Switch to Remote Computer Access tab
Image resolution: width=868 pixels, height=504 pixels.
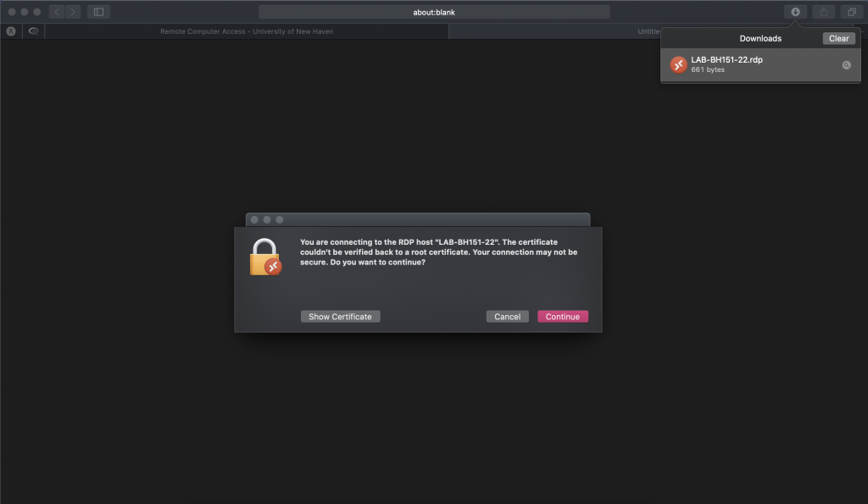click(x=247, y=31)
